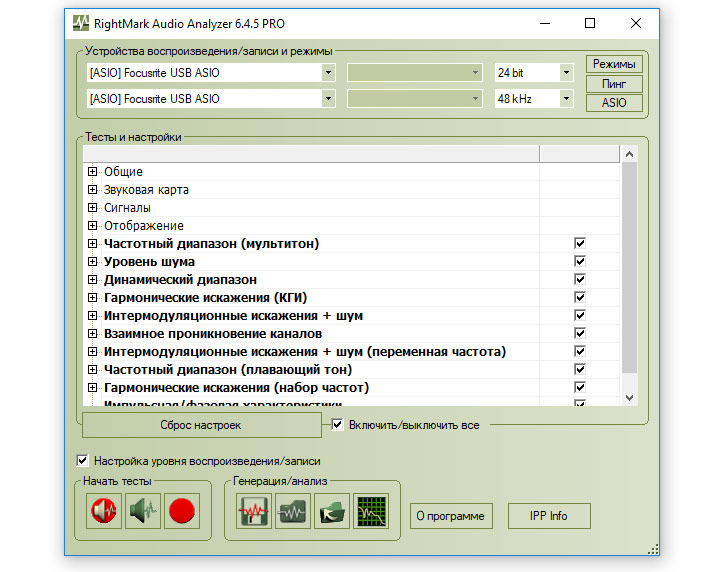The image size is (715, 572).
Task: Select Гармонические искажения (набор частот) row label
Action: point(236,388)
